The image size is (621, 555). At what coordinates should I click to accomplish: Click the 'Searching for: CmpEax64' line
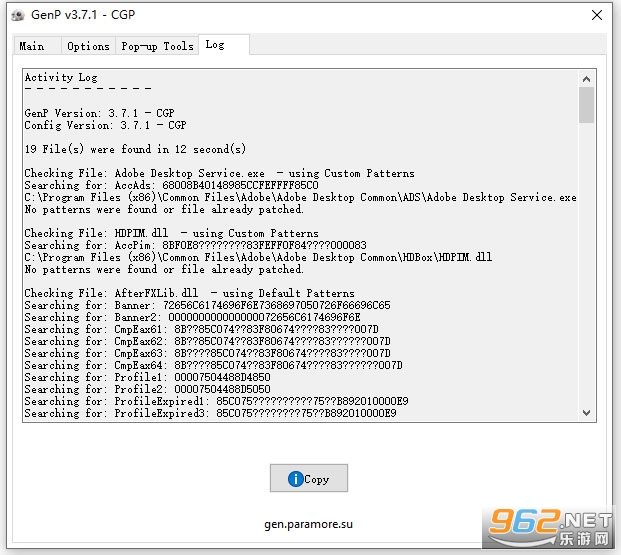pos(213,365)
